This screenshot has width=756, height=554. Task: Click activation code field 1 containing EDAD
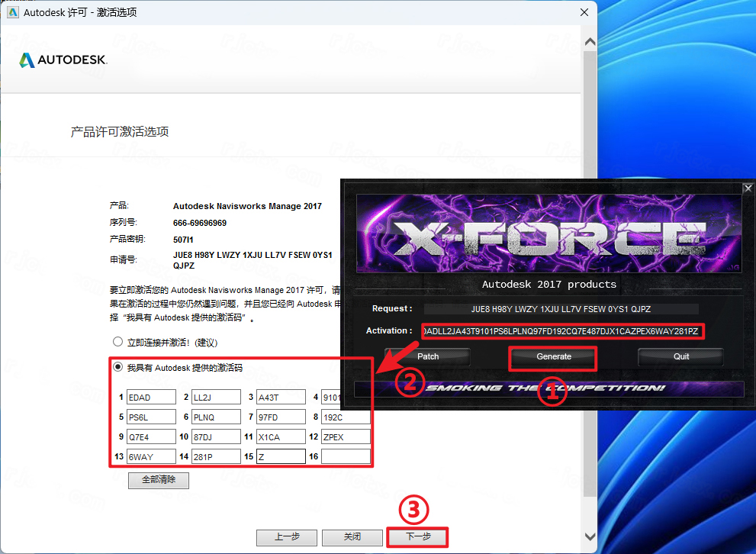(x=151, y=397)
